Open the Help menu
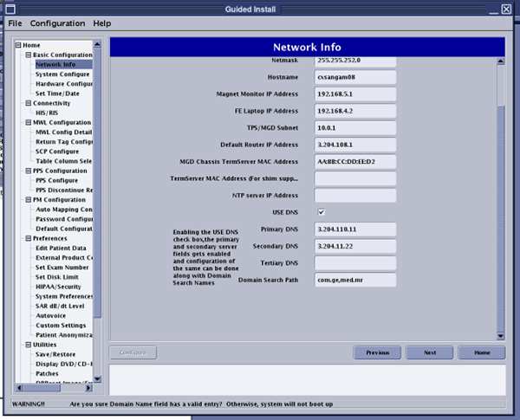The image size is (520, 420). [x=102, y=23]
